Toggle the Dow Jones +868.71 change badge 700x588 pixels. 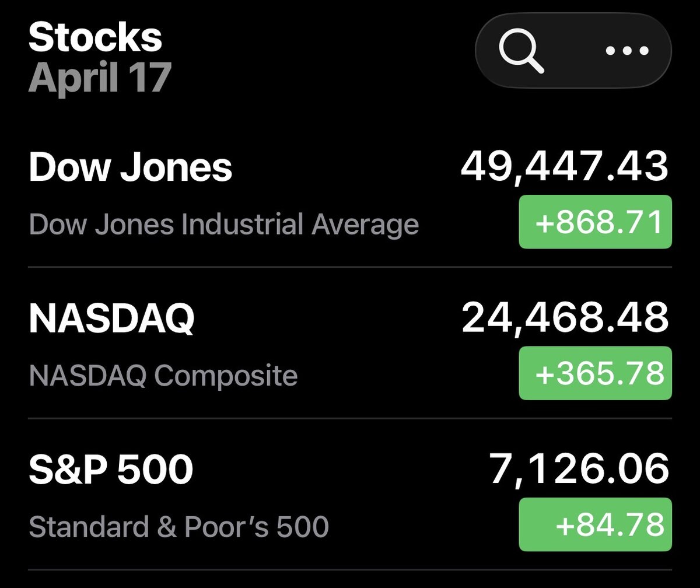[x=595, y=222]
